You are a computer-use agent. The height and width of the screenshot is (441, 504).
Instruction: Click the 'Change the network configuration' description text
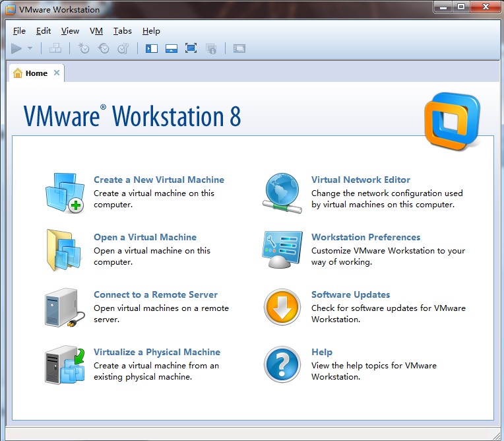click(387, 199)
